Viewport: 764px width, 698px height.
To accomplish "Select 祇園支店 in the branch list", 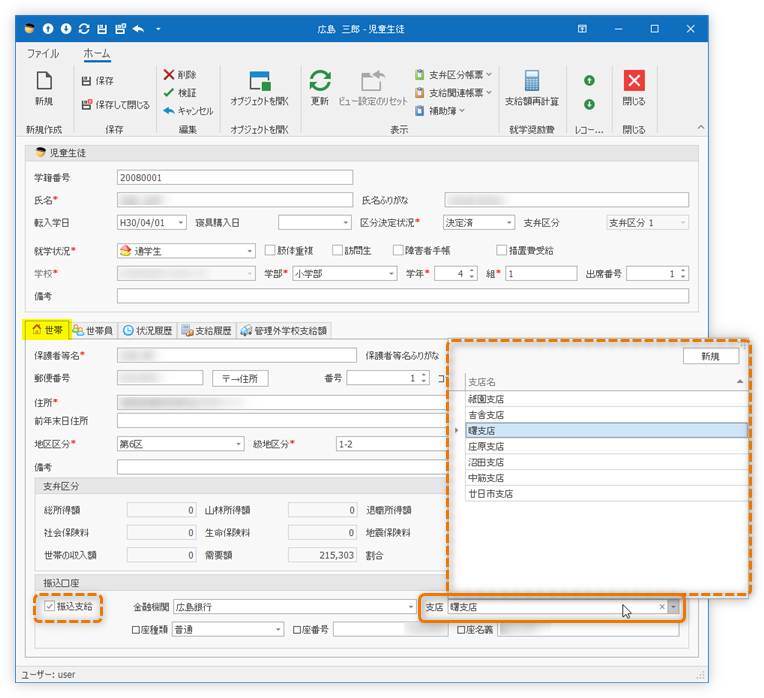I will 607,399.
